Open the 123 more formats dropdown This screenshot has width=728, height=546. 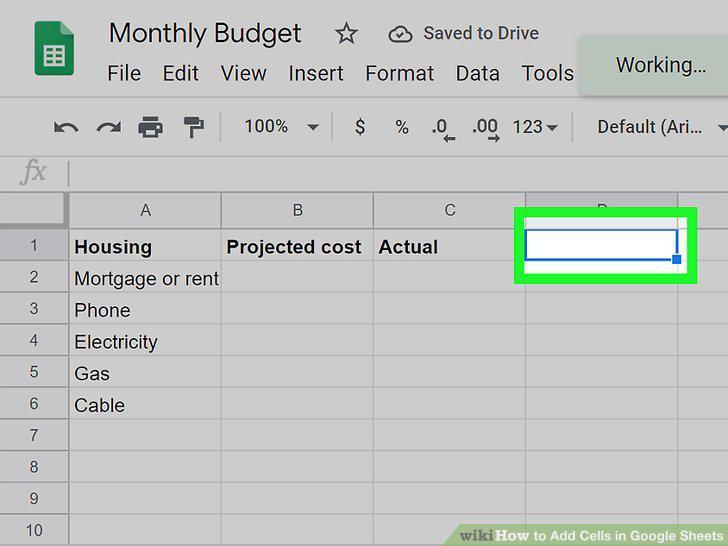click(x=535, y=127)
